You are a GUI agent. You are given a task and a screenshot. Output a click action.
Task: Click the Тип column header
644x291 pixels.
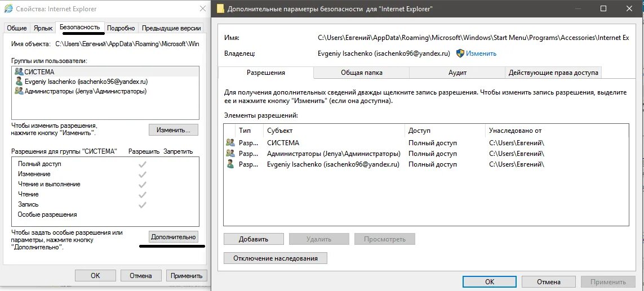click(245, 131)
